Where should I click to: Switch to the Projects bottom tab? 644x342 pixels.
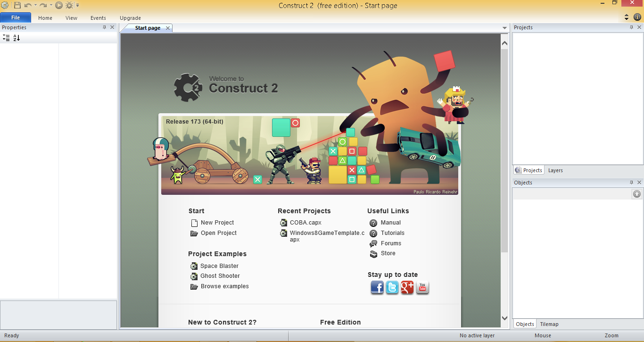[x=529, y=170]
